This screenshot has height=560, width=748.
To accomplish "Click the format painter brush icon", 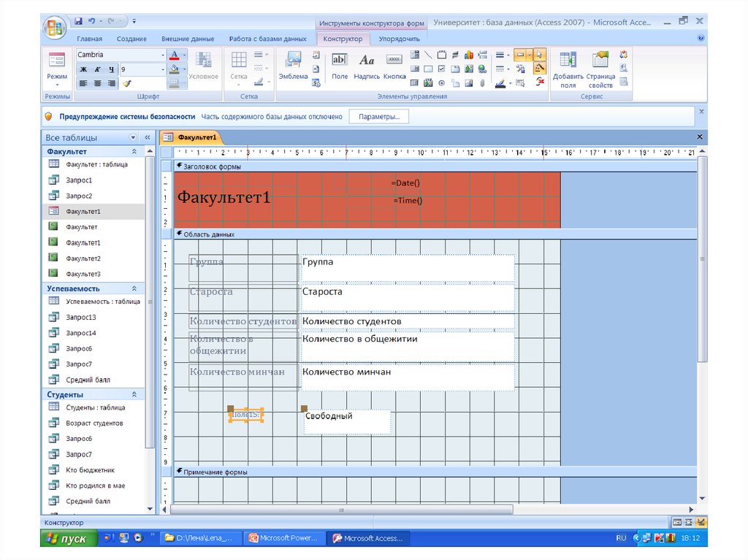I will pyautogui.click(x=126, y=83).
